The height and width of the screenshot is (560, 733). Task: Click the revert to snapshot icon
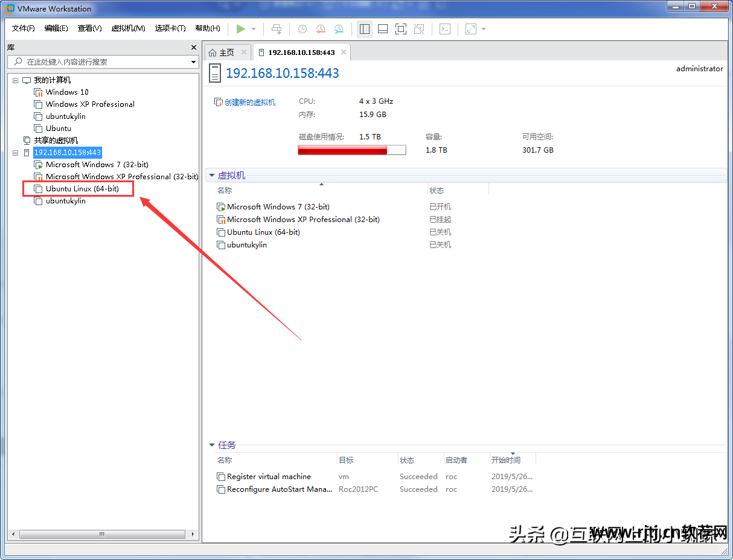click(x=321, y=29)
